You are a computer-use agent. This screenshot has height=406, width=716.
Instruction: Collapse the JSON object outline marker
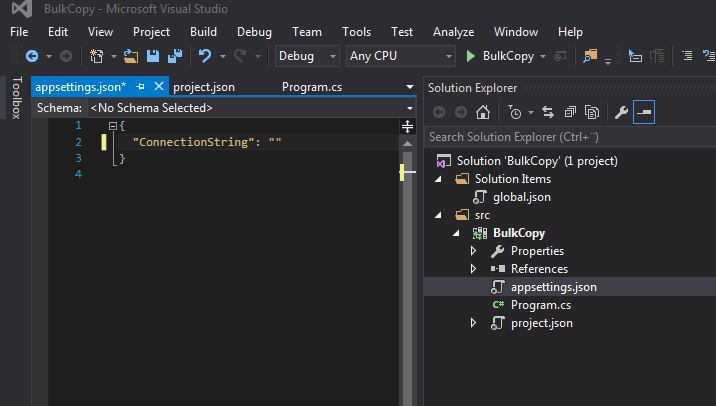click(113, 125)
